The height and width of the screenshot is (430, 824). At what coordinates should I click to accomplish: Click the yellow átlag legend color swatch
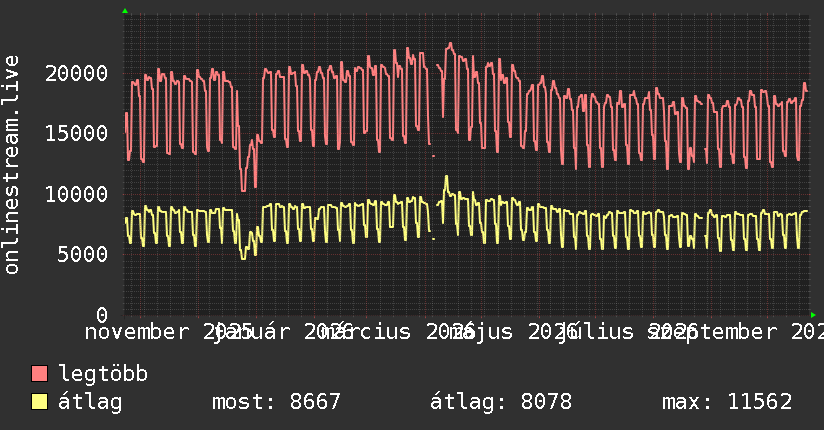pos(39,402)
